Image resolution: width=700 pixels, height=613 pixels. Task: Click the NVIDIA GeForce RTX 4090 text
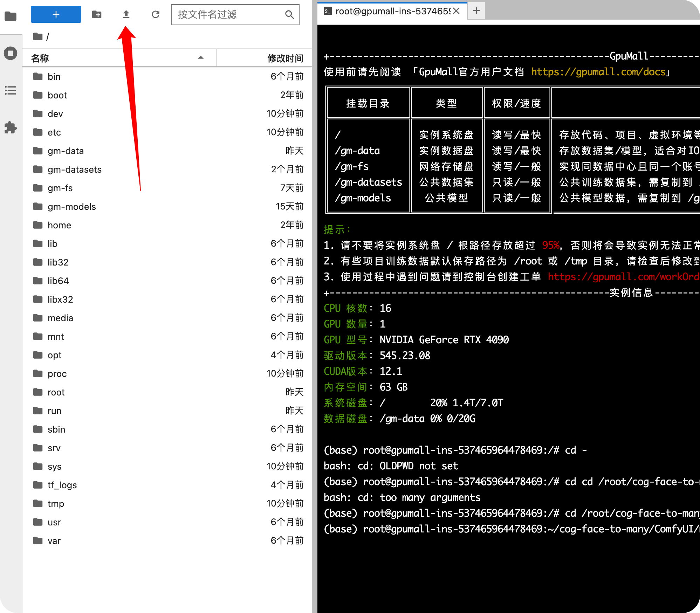pyautogui.click(x=444, y=340)
